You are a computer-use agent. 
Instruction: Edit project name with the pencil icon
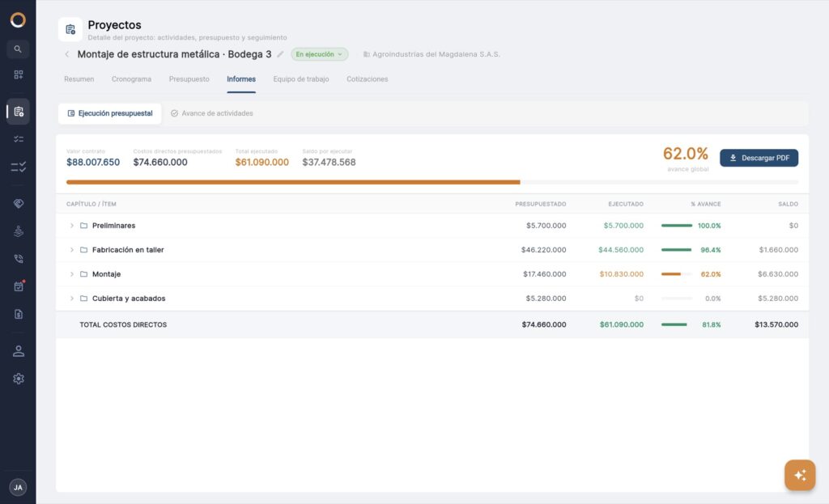[x=280, y=54]
